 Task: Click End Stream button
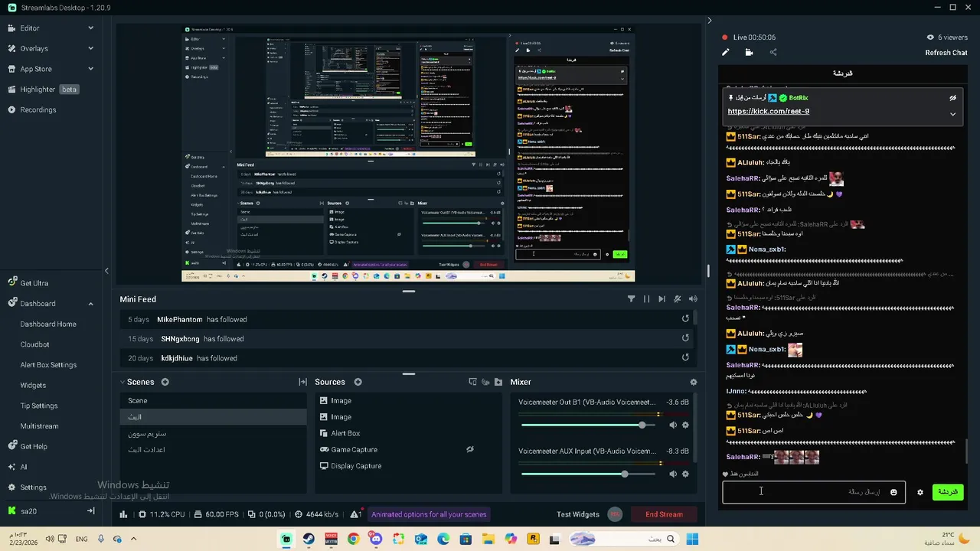(x=664, y=514)
